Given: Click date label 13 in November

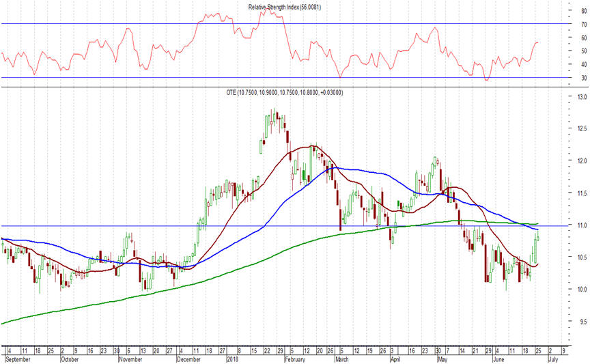Looking at the screenshot, I should coord(143,351).
